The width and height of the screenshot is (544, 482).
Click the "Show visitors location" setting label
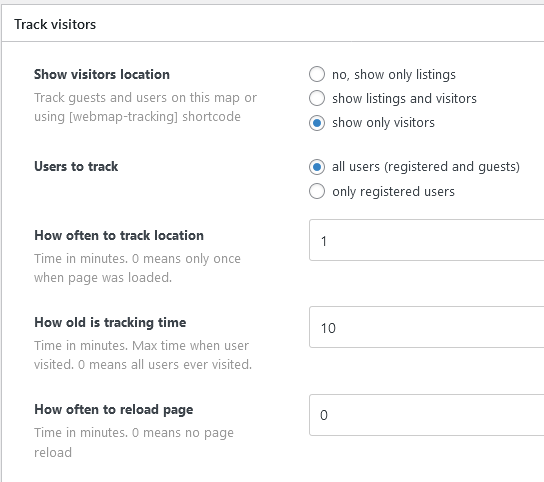pos(102,75)
